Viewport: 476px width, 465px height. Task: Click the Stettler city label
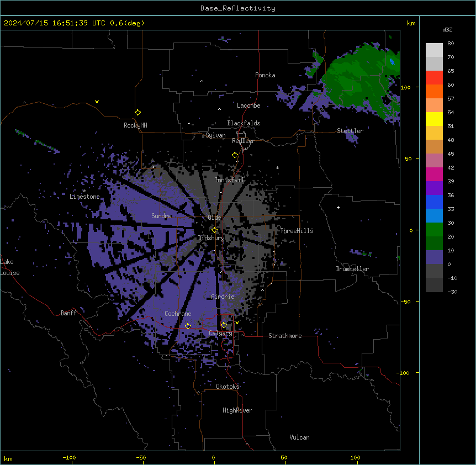pyautogui.click(x=350, y=131)
